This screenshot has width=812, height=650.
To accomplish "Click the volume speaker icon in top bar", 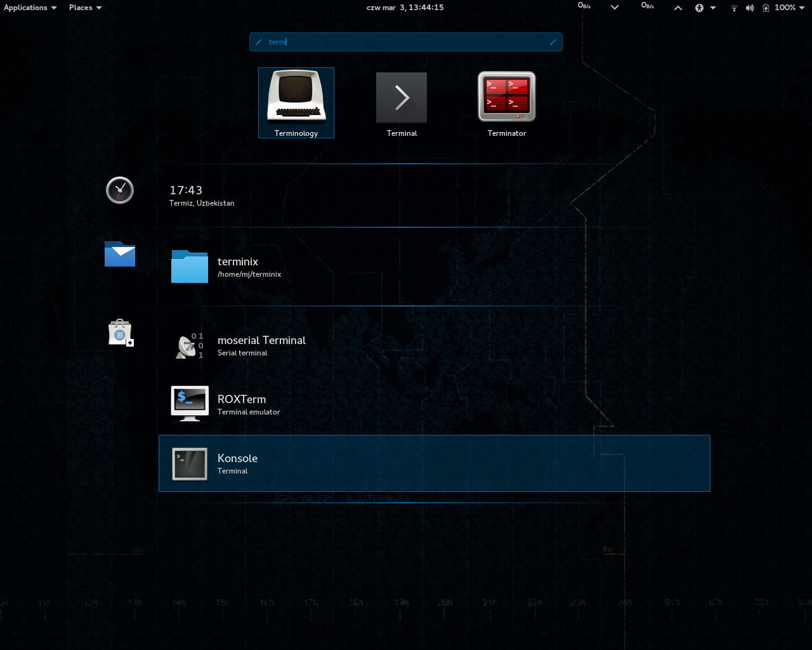I will tap(750, 8).
